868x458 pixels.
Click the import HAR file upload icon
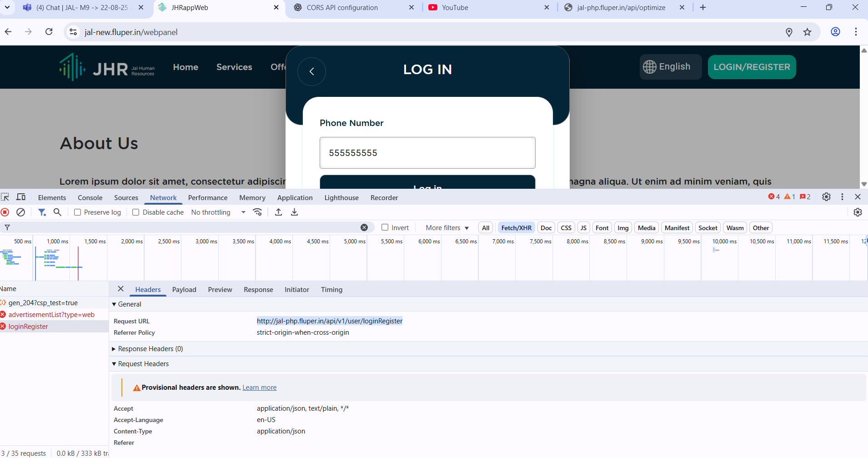pyautogui.click(x=279, y=212)
